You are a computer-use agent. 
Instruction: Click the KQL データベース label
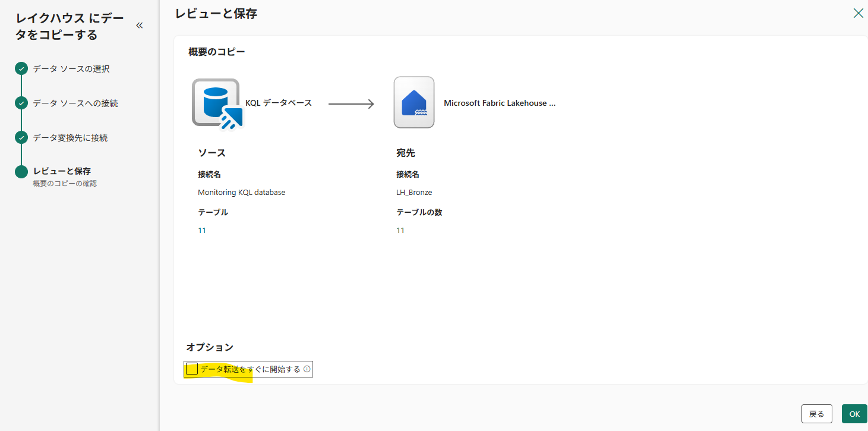279,103
